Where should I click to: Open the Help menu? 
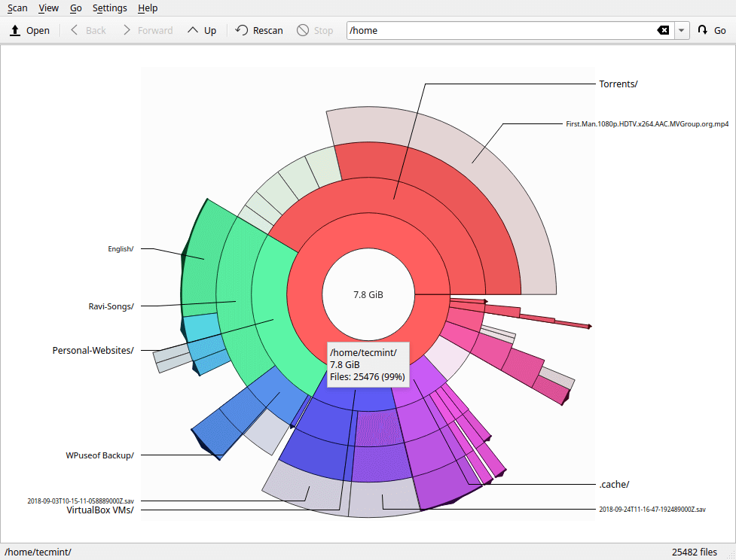[x=148, y=8]
